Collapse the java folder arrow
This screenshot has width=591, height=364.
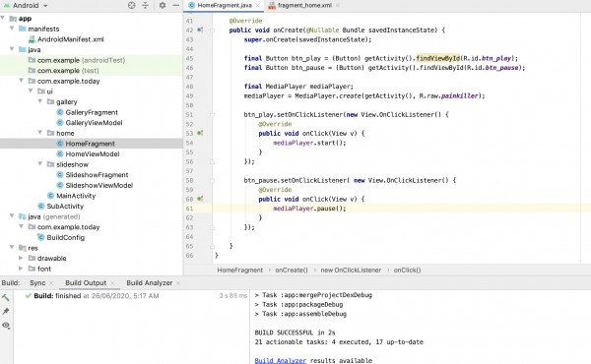[12, 49]
